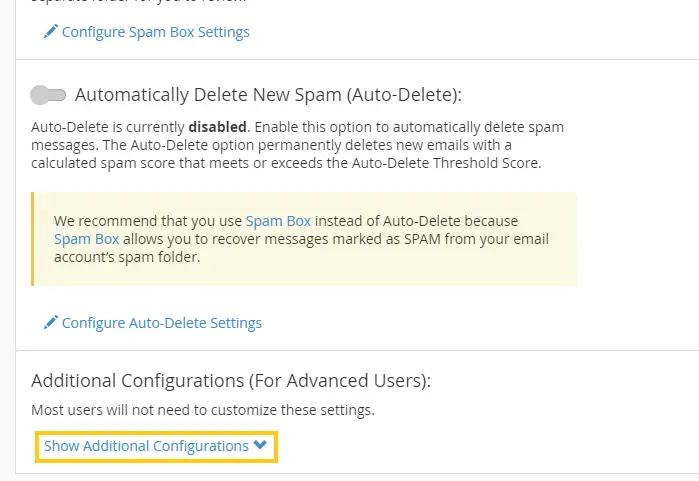The image size is (699, 481).
Task: Select the Additional Configurations heading text
Action: click(x=231, y=381)
